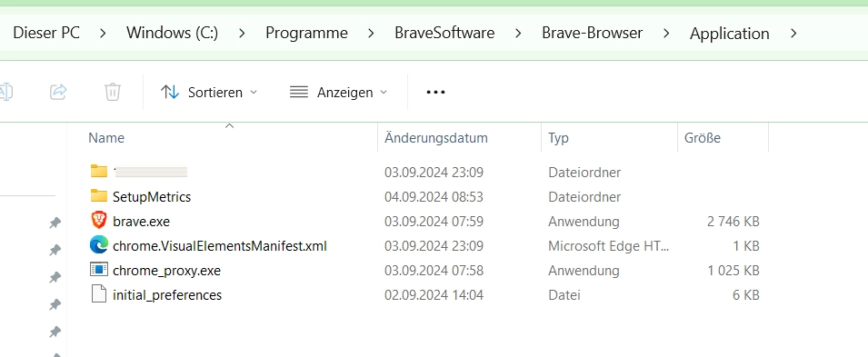868x357 pixels.
Task: Navigate to Programme in the breadcrumb
Action: [x=306, y=33]
